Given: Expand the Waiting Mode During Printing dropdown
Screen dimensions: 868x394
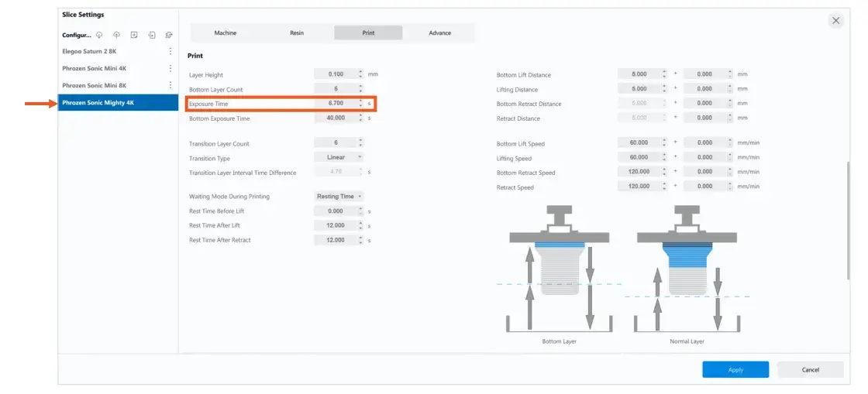Looking at the screenshot, I should coord(339,197).
